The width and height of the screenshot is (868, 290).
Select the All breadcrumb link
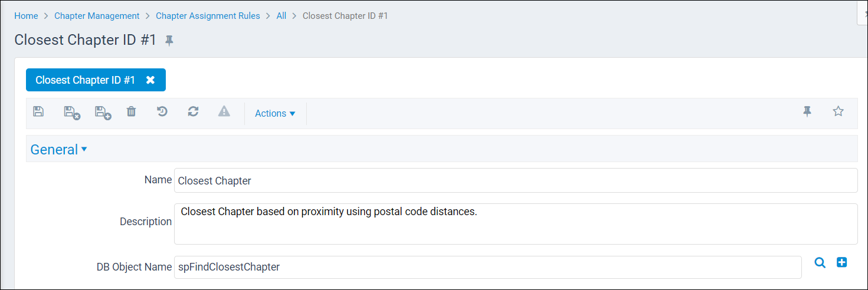pyautogui.click(x=281, y=16)
